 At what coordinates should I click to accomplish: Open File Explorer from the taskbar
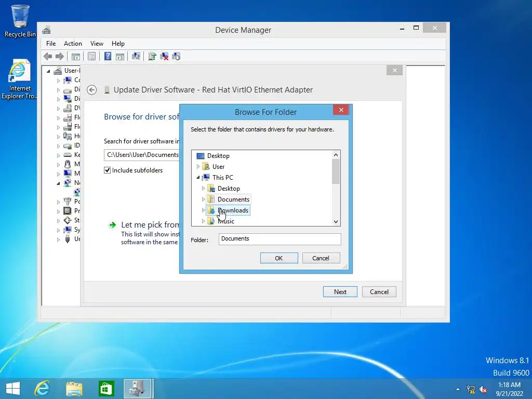74,389
